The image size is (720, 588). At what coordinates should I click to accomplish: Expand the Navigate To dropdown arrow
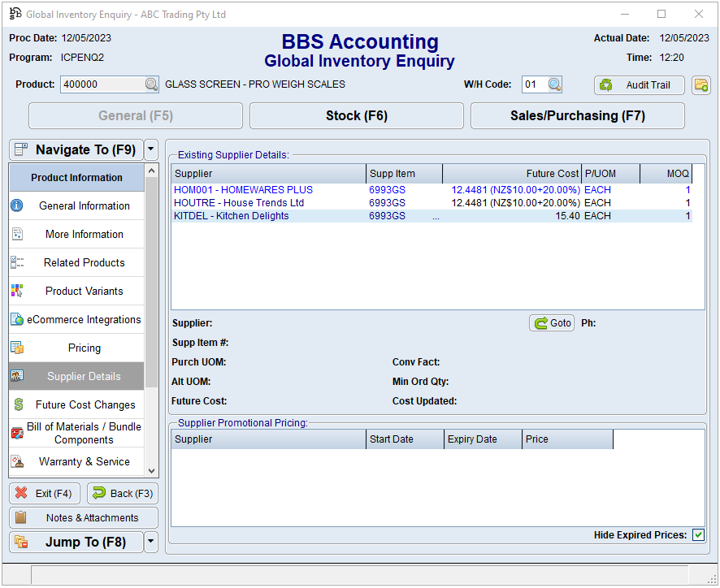point(151,149)
